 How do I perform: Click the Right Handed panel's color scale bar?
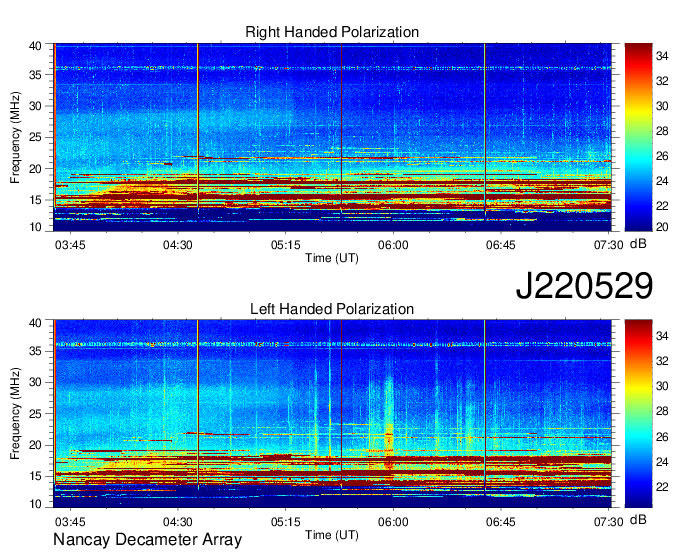coord(638,137)
